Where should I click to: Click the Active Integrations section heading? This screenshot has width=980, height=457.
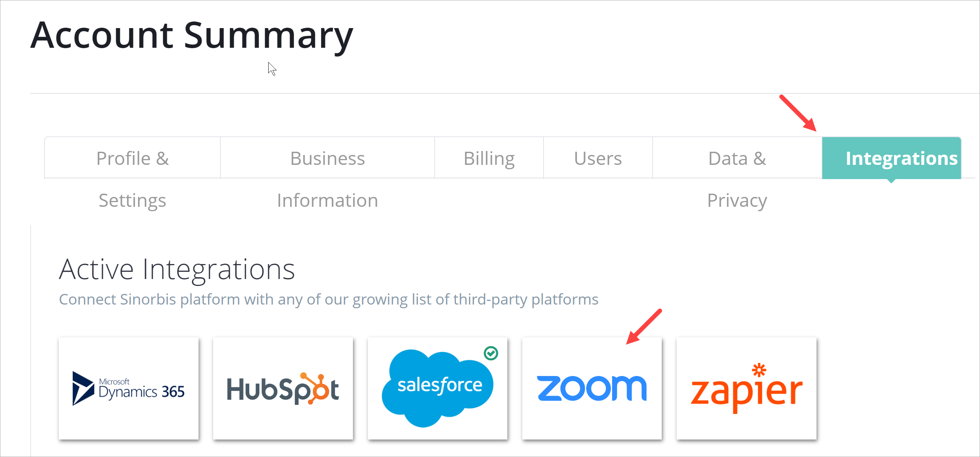click(x=177, y=270)
